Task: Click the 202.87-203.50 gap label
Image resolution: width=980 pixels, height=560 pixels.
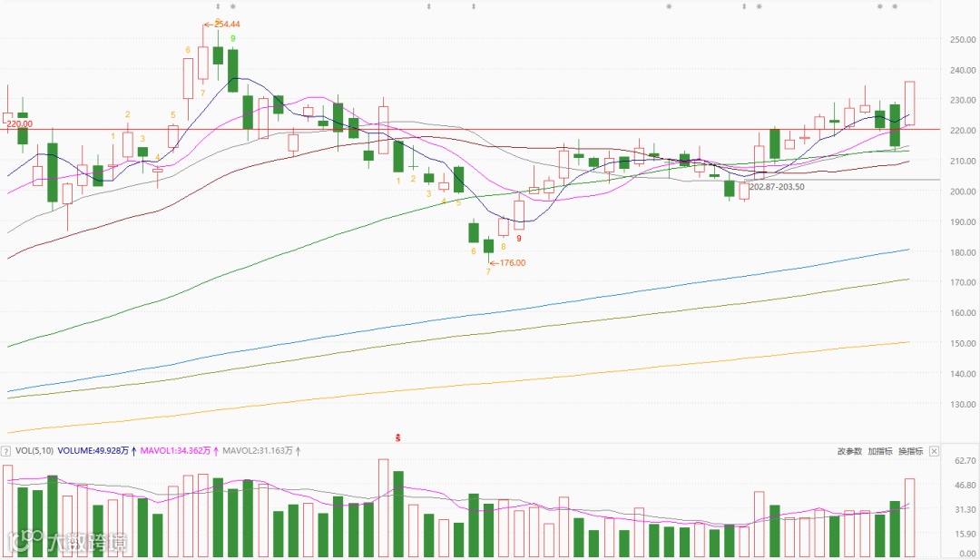Action: coord(778,186)
